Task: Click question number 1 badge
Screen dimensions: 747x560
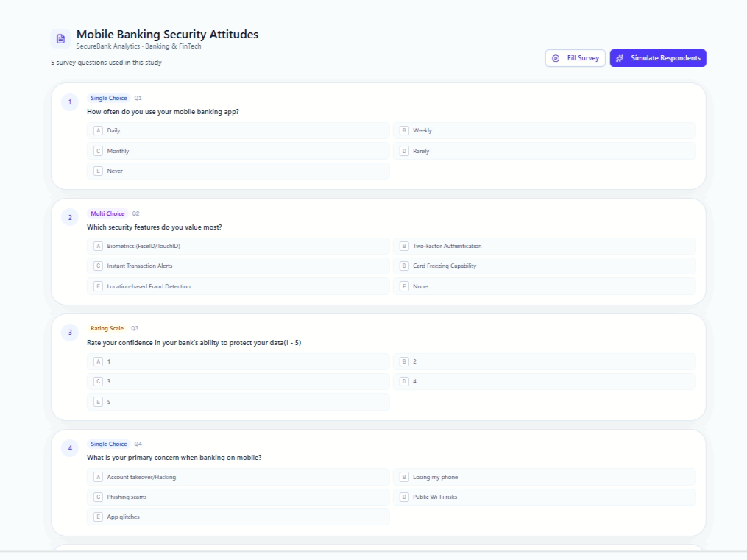Action: (x=70, y=102)
